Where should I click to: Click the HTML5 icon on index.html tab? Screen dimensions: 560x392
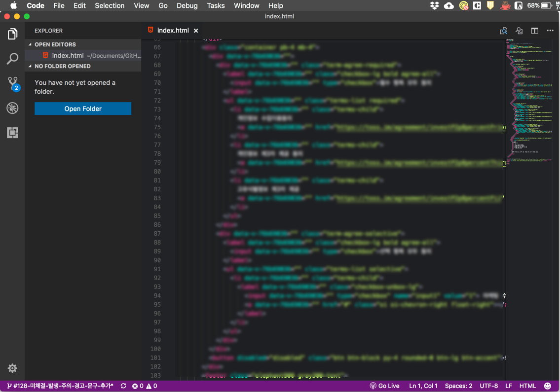click(150, 30)
